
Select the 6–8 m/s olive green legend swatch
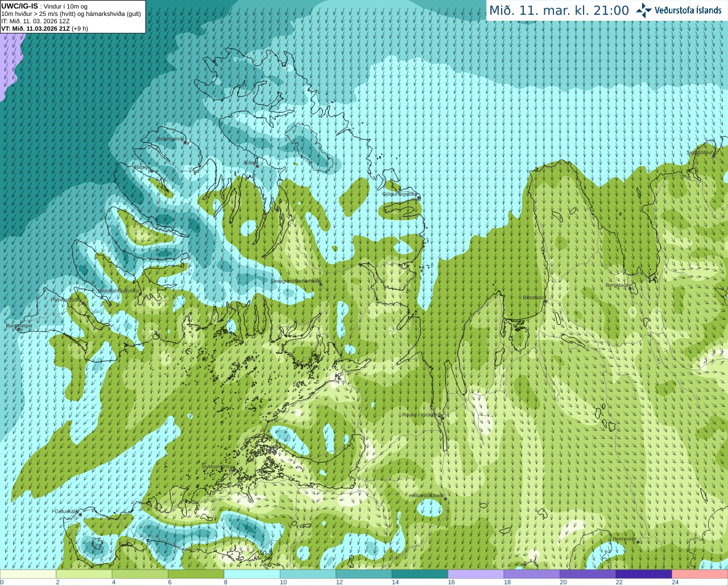[196, 574]
